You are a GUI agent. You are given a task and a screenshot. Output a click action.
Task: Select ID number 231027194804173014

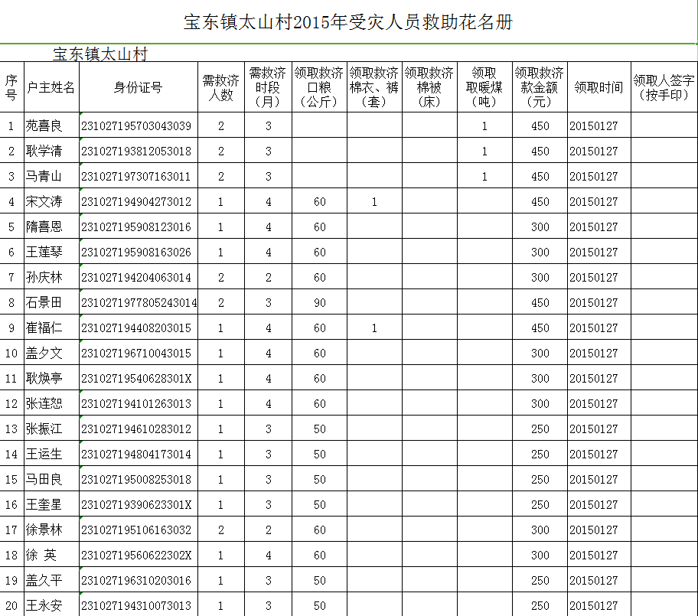coord(136,455)
